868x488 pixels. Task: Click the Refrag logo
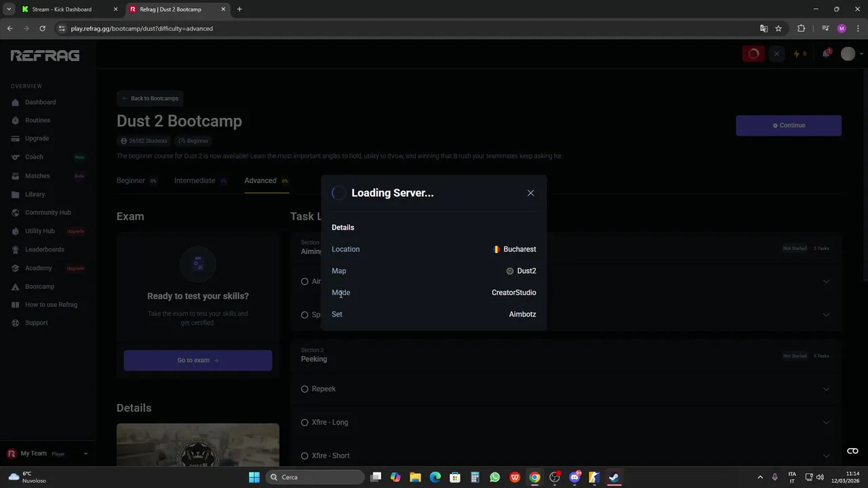pos(45,56)
